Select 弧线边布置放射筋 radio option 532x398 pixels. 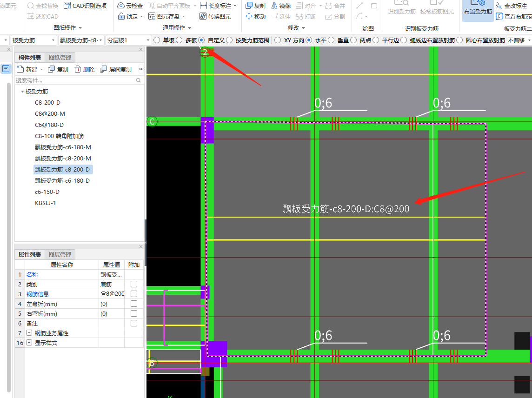[404, 40]
